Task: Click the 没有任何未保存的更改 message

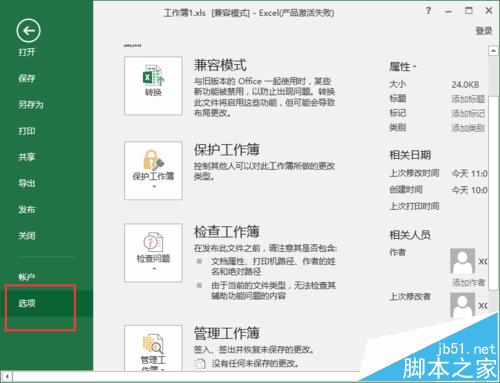Action: pyautogui.click(x=255, y=363)
